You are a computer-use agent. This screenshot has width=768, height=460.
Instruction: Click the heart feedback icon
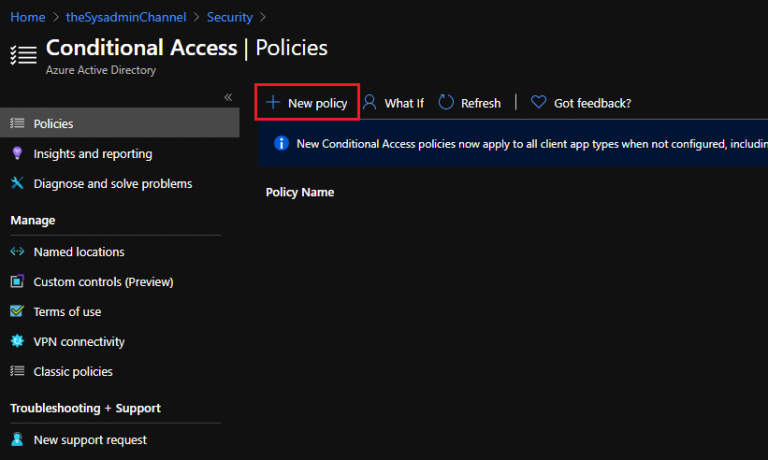pyautogui.click(x=538, y=102)
